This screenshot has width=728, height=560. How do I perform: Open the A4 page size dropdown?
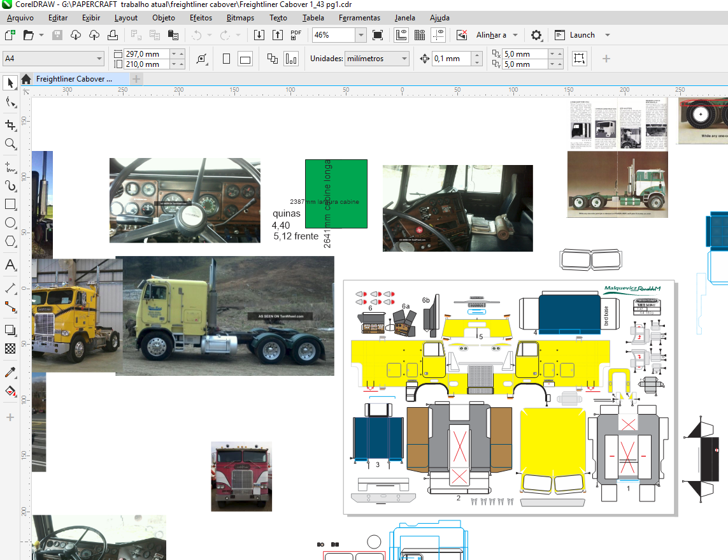99,59
